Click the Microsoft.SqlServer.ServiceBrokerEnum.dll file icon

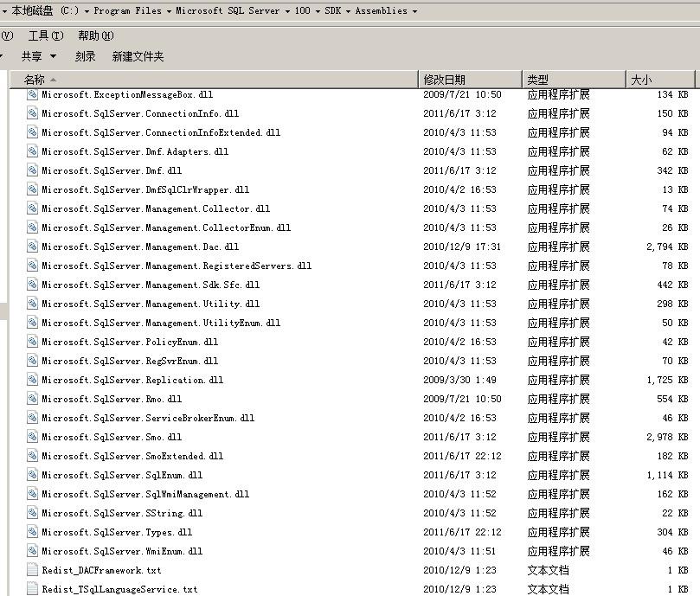pyautogui.click(x=32, y=419)
